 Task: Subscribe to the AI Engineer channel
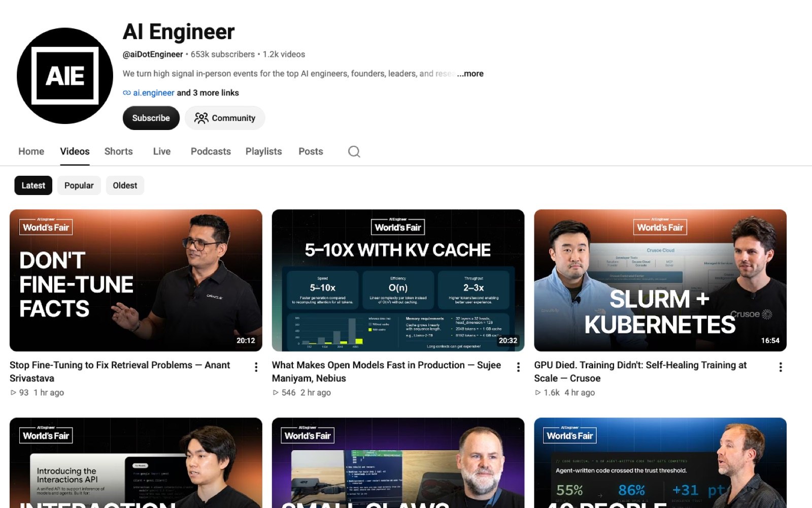[x=151, y=118]
